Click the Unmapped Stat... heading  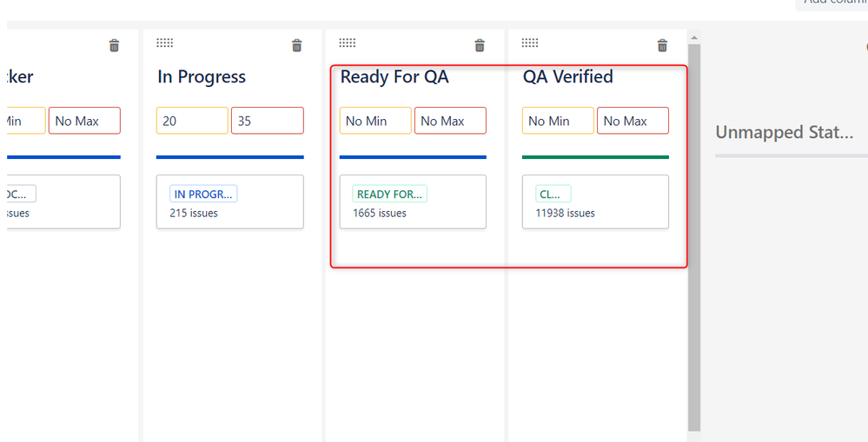coord(784,132)
